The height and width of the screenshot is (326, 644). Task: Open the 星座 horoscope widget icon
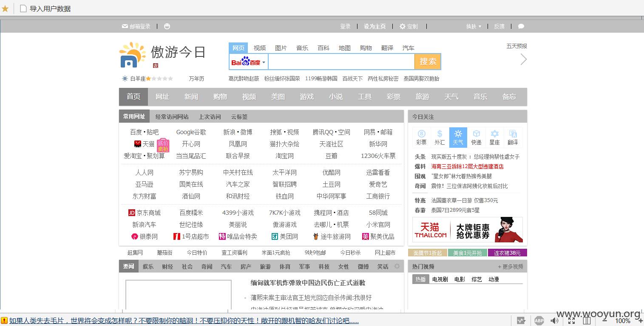[494, 138]
